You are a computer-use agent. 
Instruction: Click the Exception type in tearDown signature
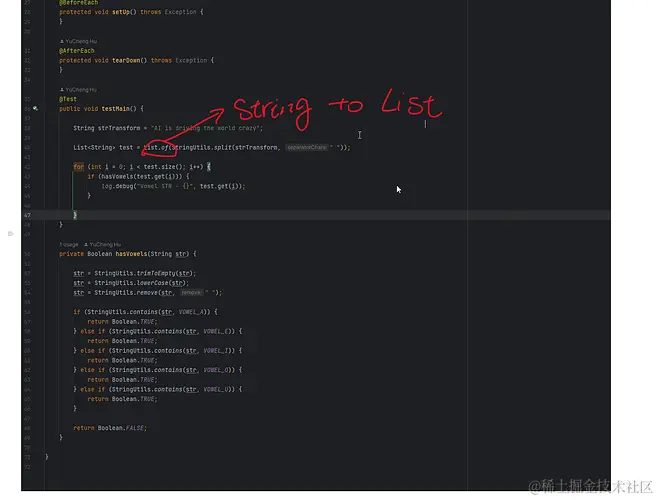tap(191, 60)
